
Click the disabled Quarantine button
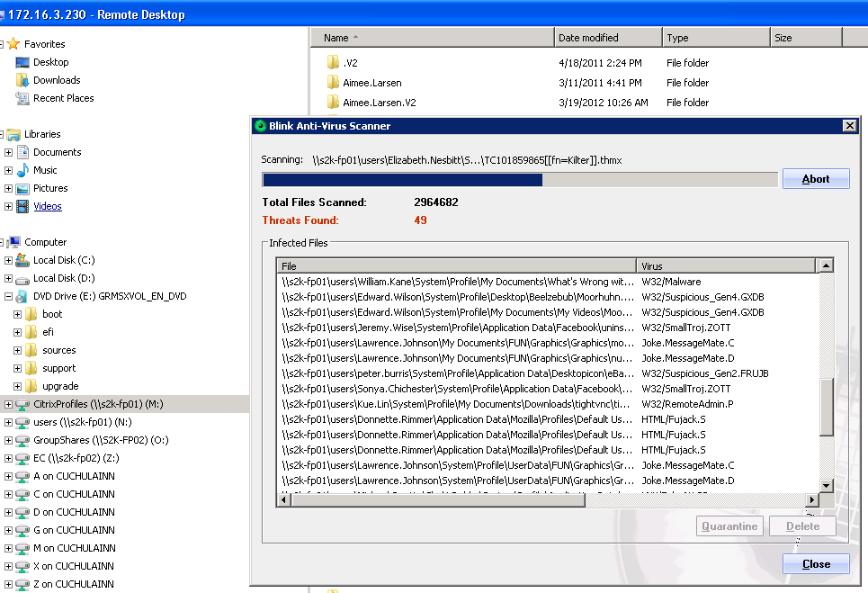[x=729, y=526]
